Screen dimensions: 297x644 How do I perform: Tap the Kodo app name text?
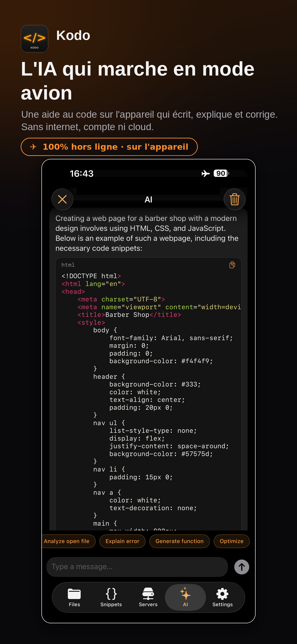point(73,35)
